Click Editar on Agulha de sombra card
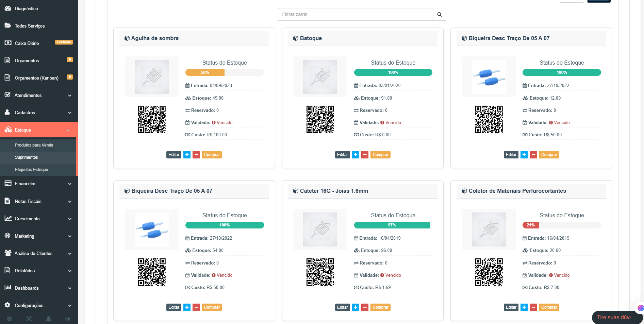 pos(174,155)
